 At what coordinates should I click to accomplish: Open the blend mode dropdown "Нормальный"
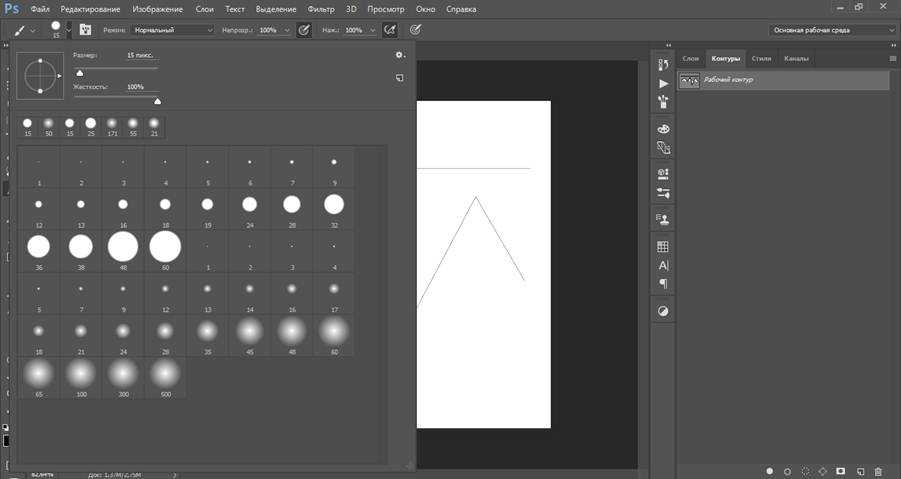[x=173, y=30]
